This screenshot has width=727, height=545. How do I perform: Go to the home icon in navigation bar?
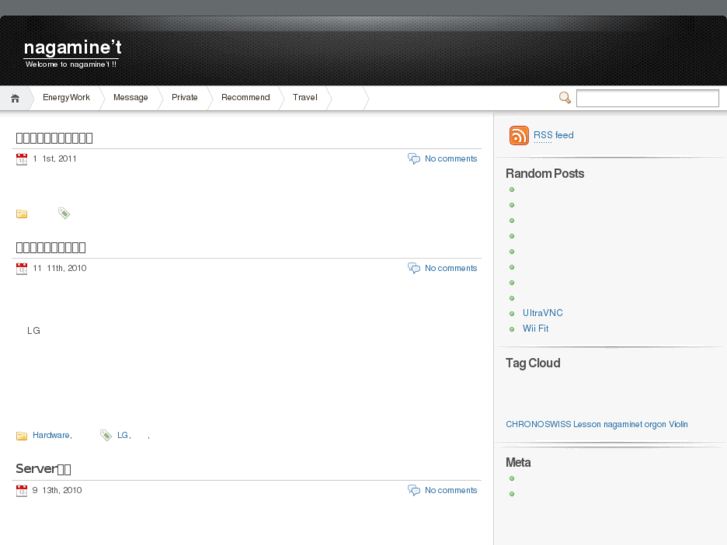point(15,98)
